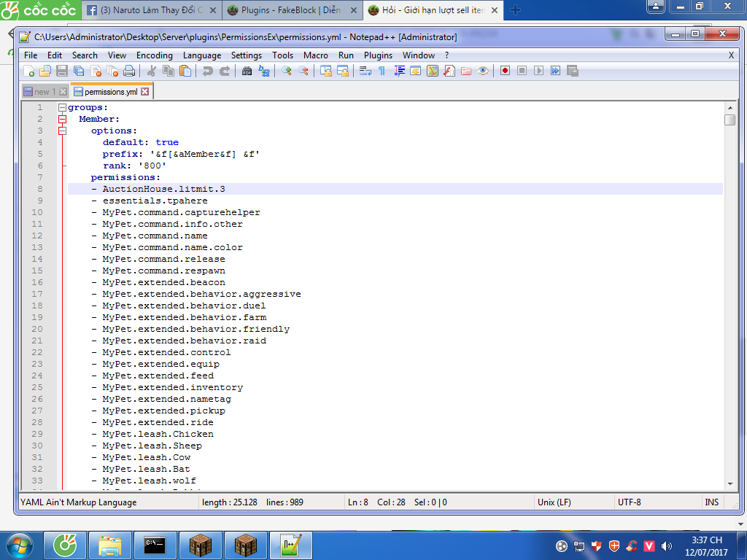The width and height of the screenshot is (747, 560).
Task: Start macro recording with the red circle icon
Action: (505, 71)
